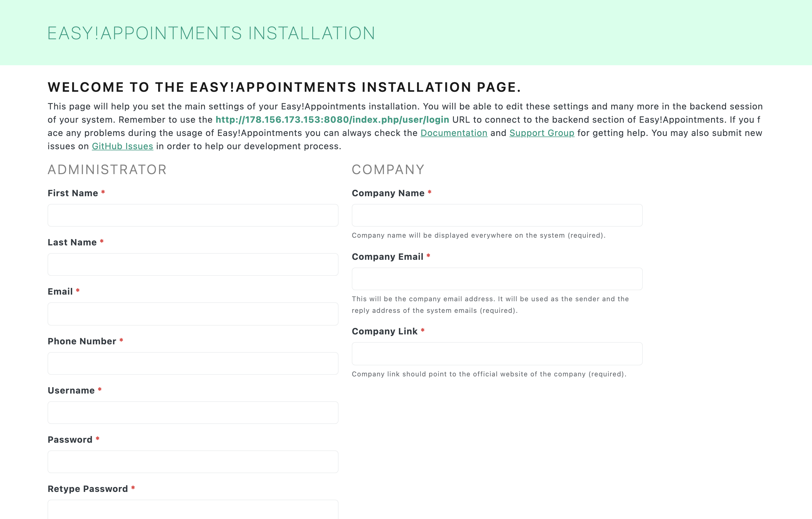812x519 pixels.
Task: Select the Username input field
Action: point(193,413)
